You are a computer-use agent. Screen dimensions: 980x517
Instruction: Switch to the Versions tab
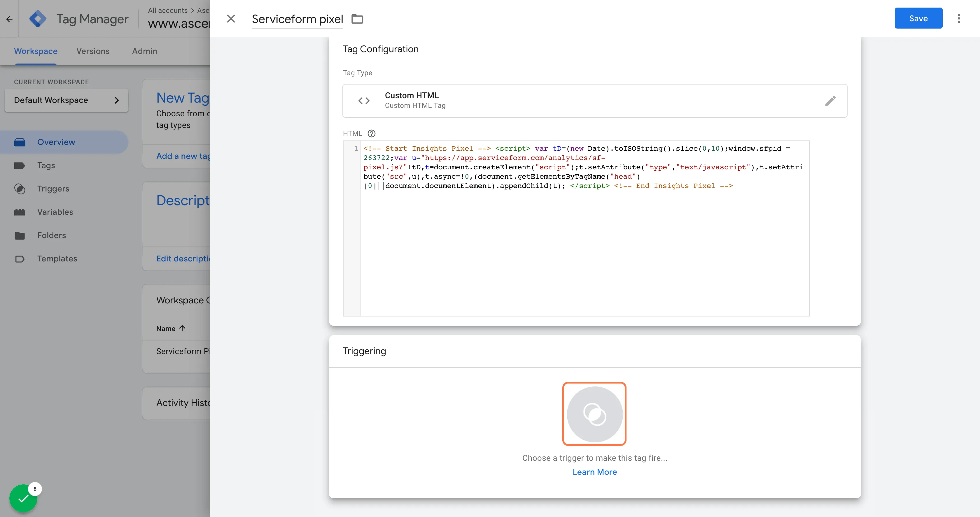(x=93, y=51)
